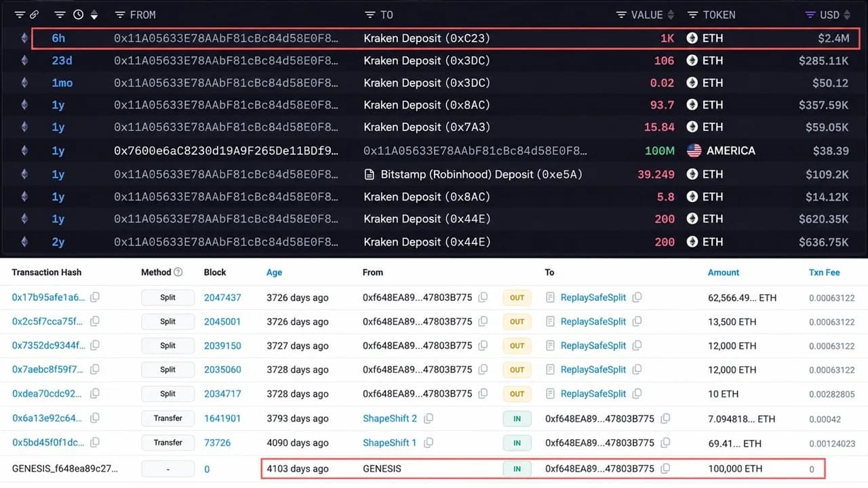Open the leftmost filter icon in the header
Image resolution: width=868 pixels, height=488 pixels.
[19, 15]
